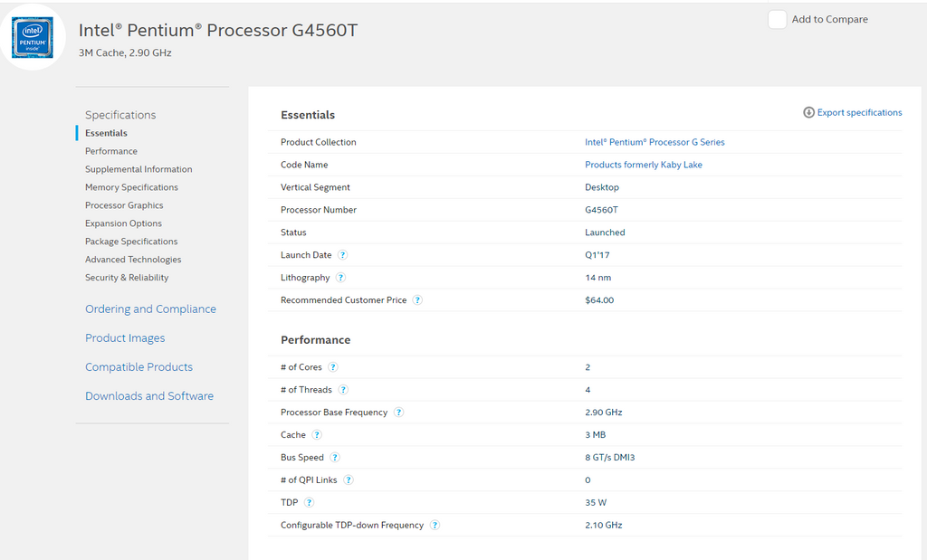Click the TDP-down Frequency value '2.10 GHz'
927x560 pixels.
click(x=604, y=525)
